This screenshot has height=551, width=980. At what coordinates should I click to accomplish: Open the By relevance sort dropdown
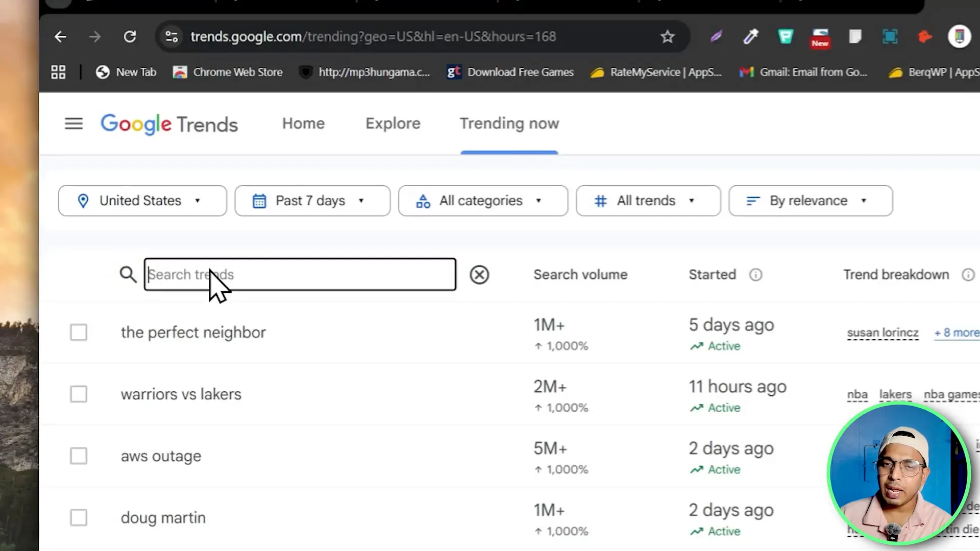[x=810, y=201]
